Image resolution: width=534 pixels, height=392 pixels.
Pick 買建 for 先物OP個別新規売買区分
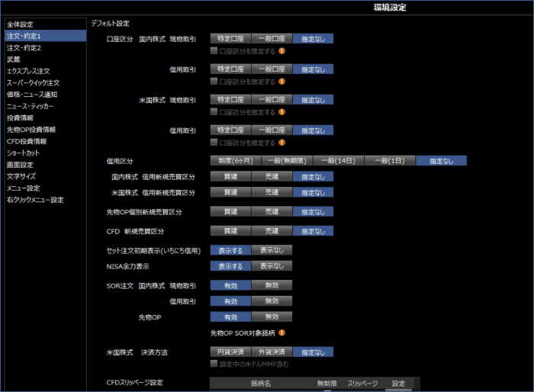pyautogui.click(x=230, y=211)
